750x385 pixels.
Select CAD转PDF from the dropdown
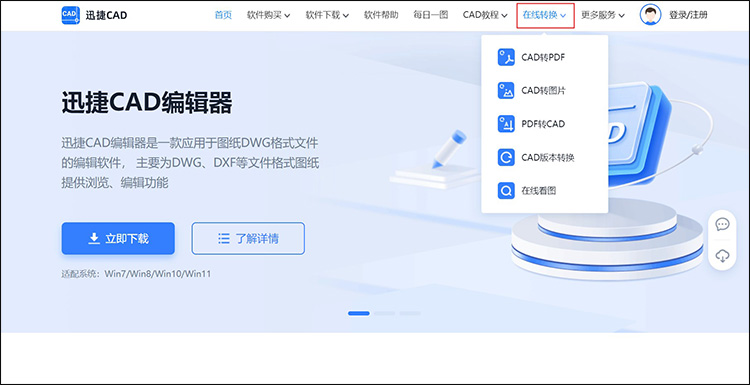(x=544, y=57)
